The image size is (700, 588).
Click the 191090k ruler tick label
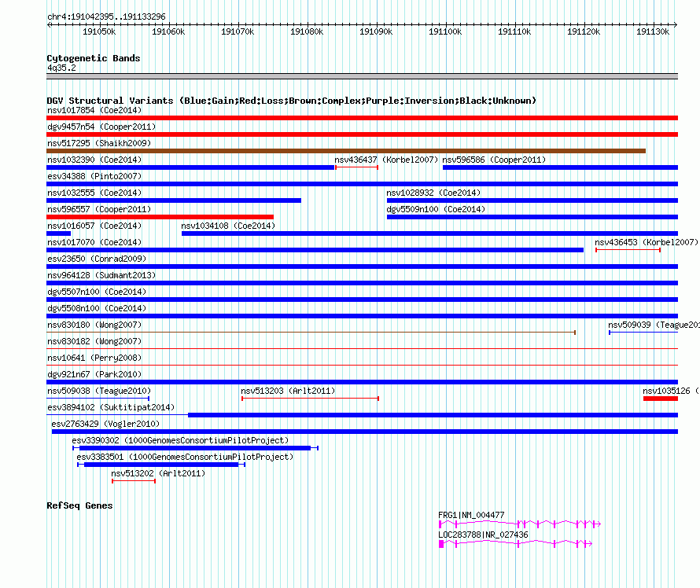coord(376,31)
